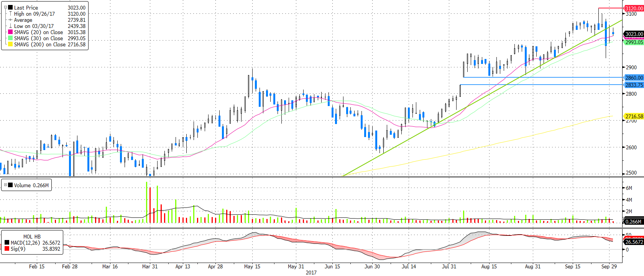Click 'Feb 15' date axis label

[x=37, y=266]
